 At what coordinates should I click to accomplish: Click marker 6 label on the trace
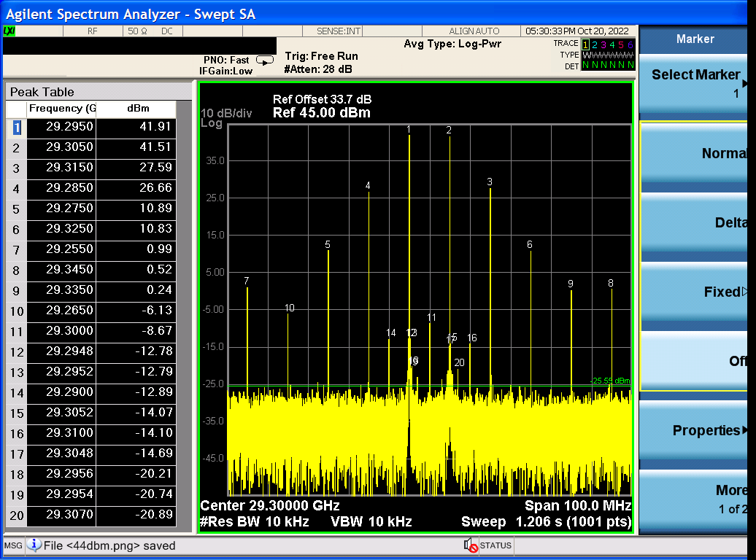[529, 245]
